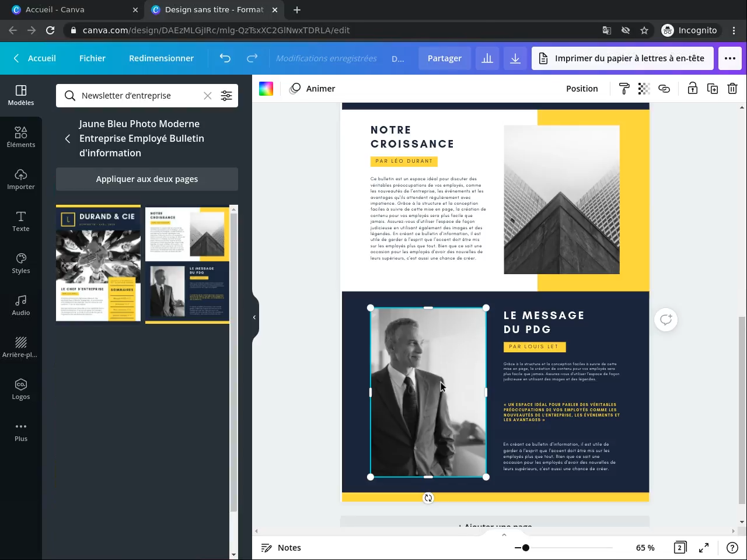Open the Fichier menu

(x=92, y=58)
